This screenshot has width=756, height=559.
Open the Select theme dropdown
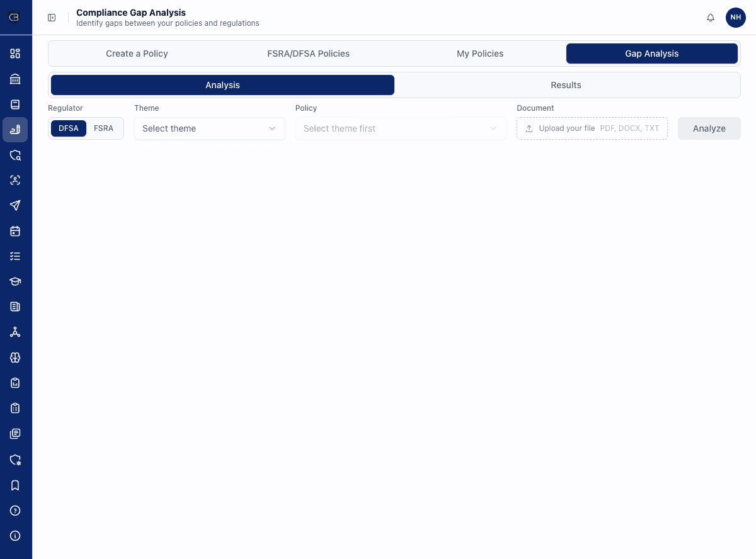tap(209, 128)
